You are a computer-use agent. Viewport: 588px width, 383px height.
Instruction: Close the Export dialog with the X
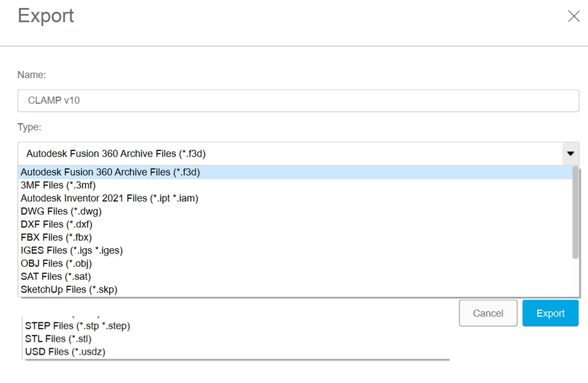(574, 17)
